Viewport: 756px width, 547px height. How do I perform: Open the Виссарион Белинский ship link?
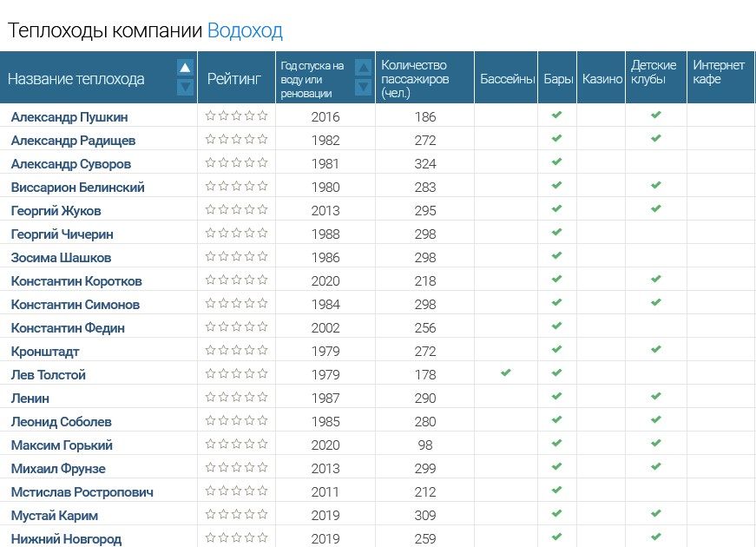[78, 188]
